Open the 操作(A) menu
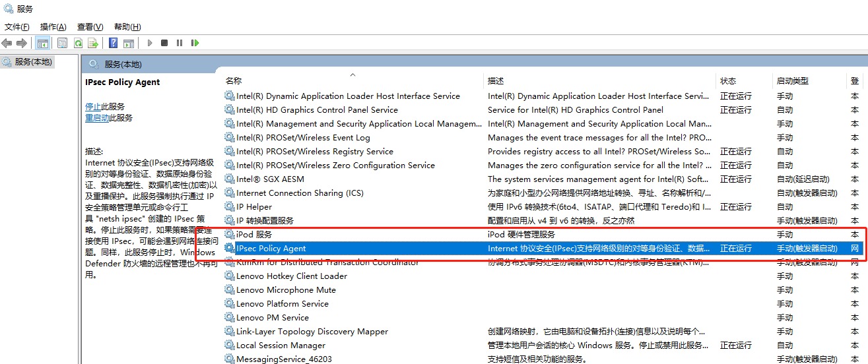 point(53,27)
